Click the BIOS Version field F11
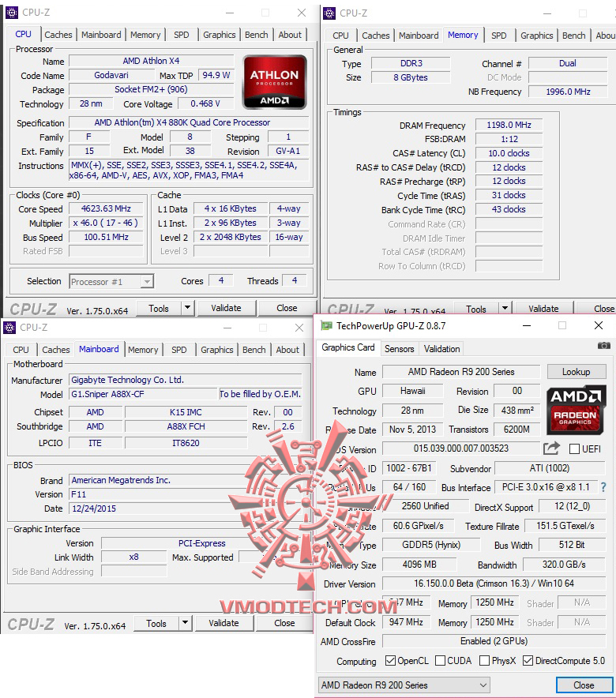 [x=185, y=494]
